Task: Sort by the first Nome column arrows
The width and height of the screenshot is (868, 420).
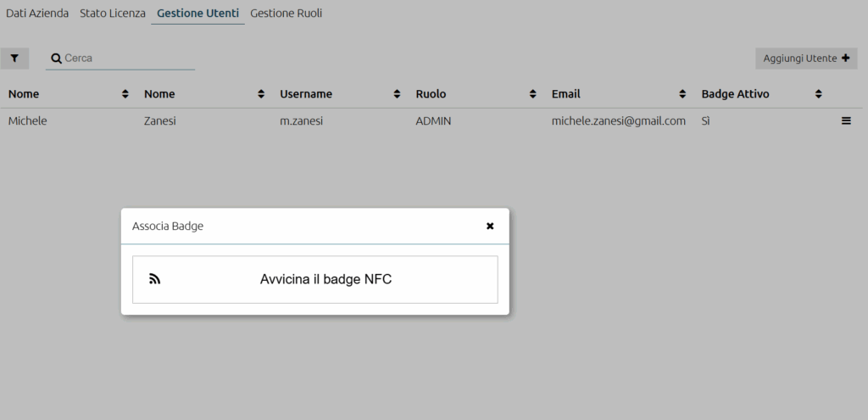Action: click(125, 94)
